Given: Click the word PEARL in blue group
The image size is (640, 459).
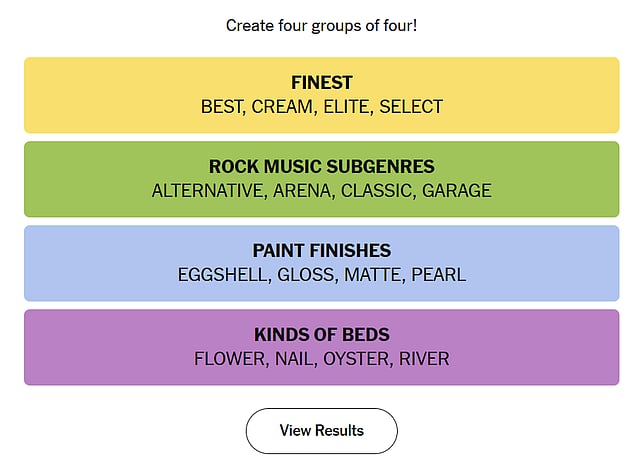Looking at the screenshot, I should pyautogui.click(x=440, y=275).
